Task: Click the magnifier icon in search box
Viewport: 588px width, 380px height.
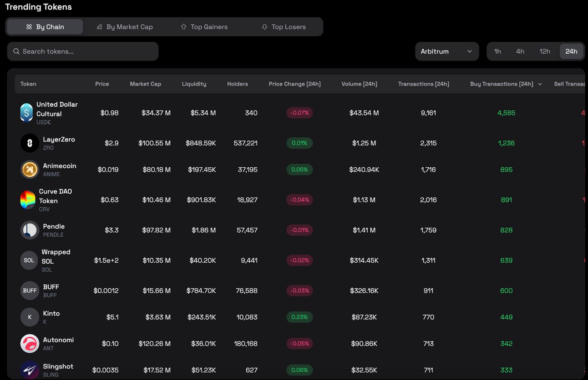Action: (16, 51)
